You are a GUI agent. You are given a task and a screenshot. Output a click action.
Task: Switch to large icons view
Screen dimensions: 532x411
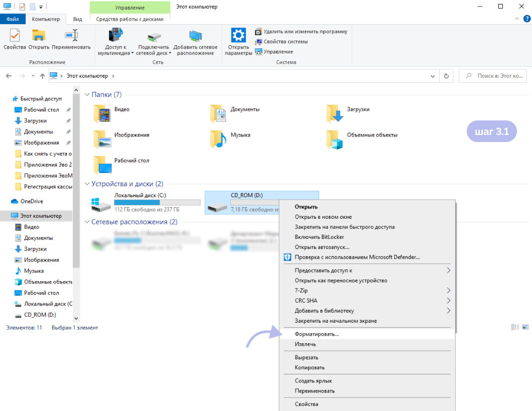coord(525,327)
